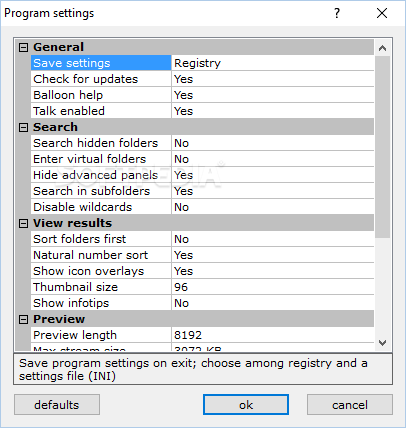The image size is (406, 428).
Task: Collapse the View results section
Action: tap(23, 223)
